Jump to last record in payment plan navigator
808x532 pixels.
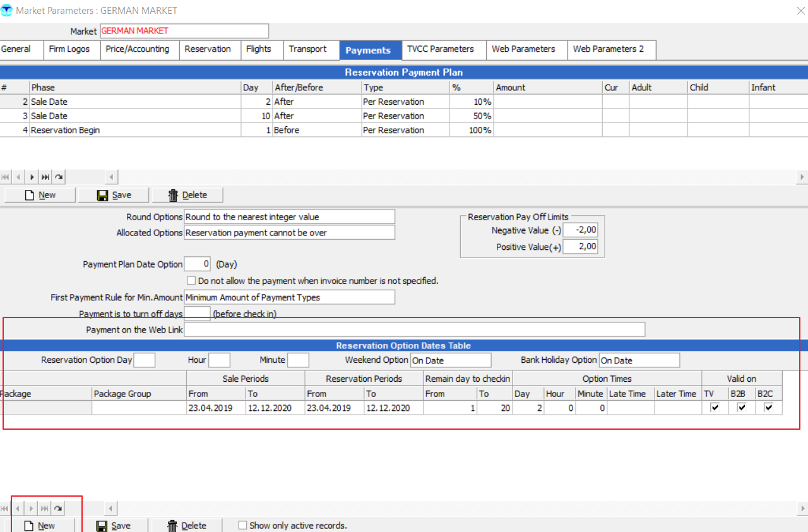(x=45, y=177)
